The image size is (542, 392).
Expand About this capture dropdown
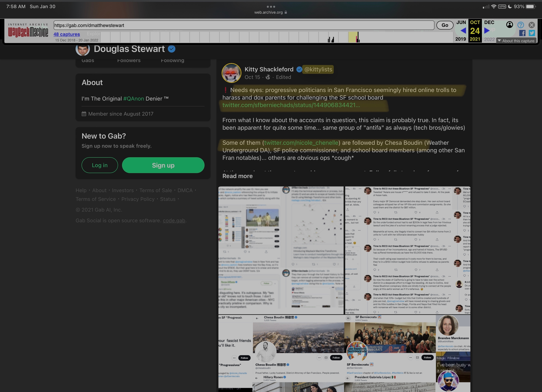pos(516,41)
